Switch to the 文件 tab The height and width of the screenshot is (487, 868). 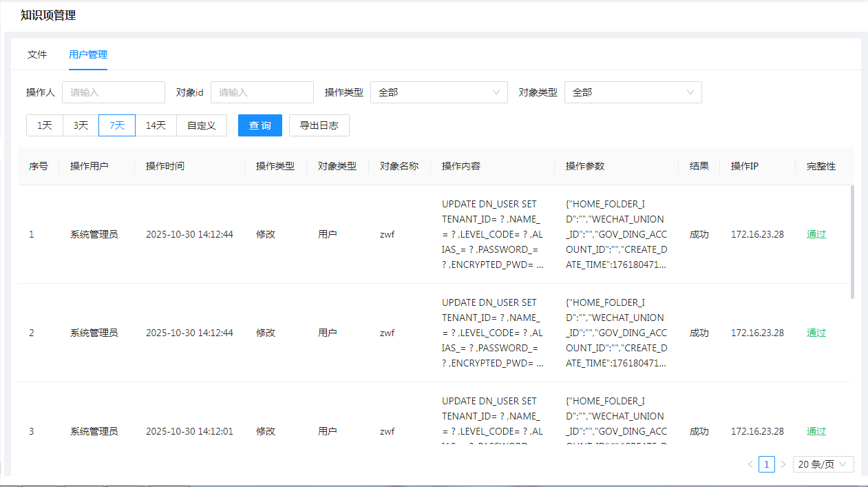coord(37,54)
